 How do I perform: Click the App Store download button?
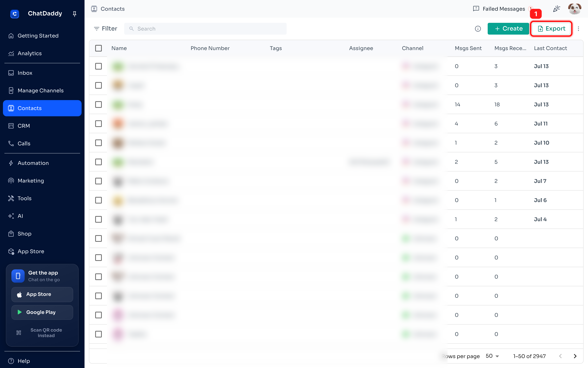[42, 294]
